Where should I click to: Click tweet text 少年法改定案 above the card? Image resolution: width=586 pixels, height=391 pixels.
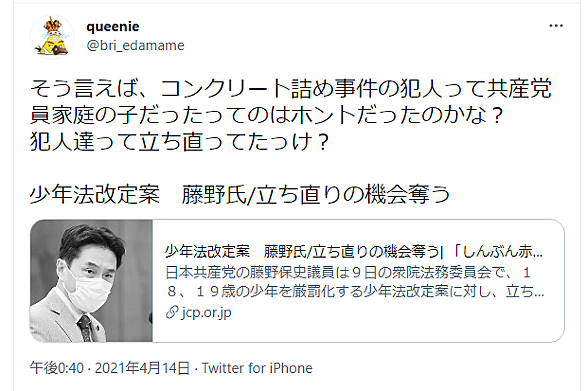[x=95, y=194]
